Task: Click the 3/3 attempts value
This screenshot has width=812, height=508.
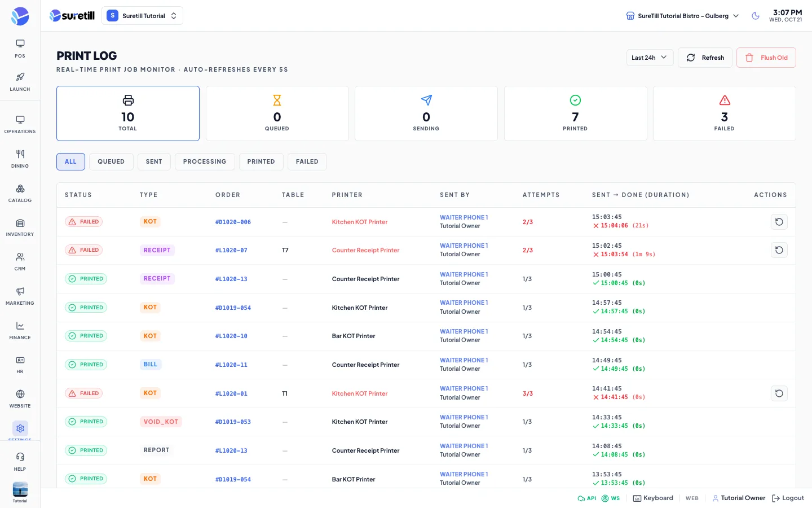Action: [x=528, y=393]
